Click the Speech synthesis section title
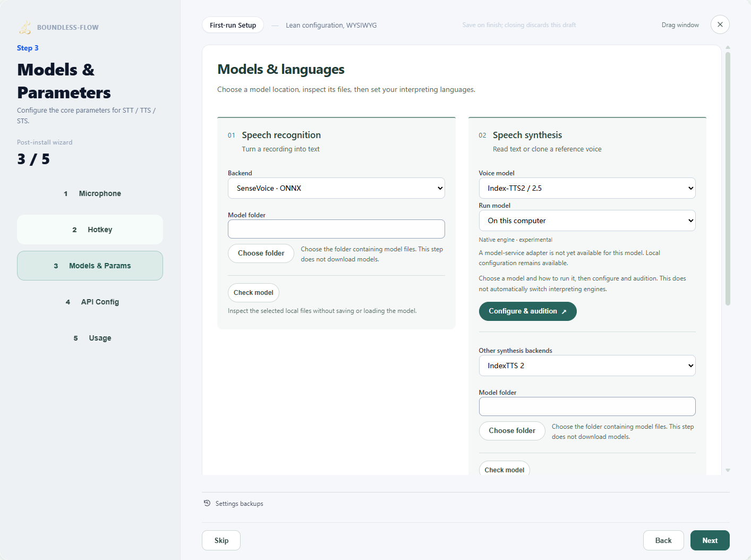This screenshot has height=560, width=751. pyautogui.click(x=527, y=135)
